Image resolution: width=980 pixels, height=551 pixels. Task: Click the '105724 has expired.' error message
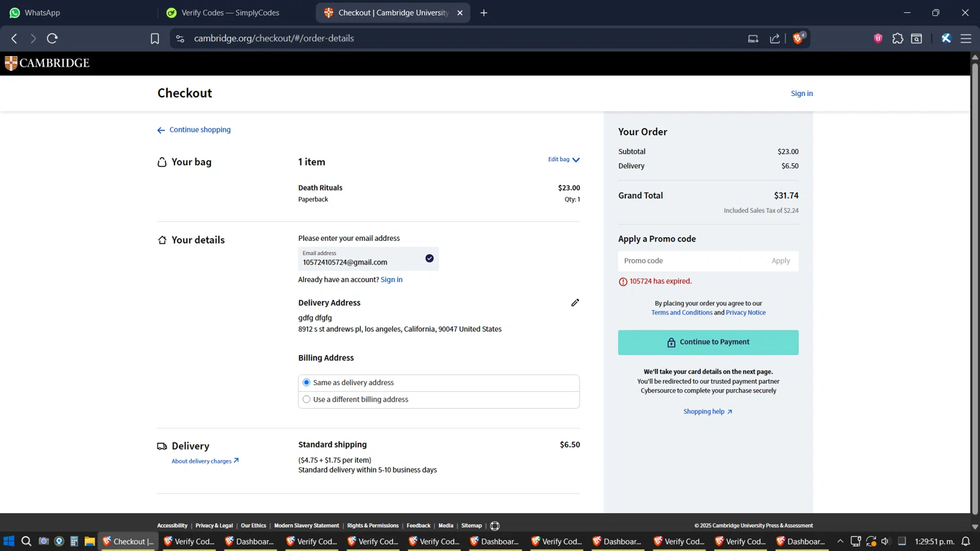[x=661, y=281]
